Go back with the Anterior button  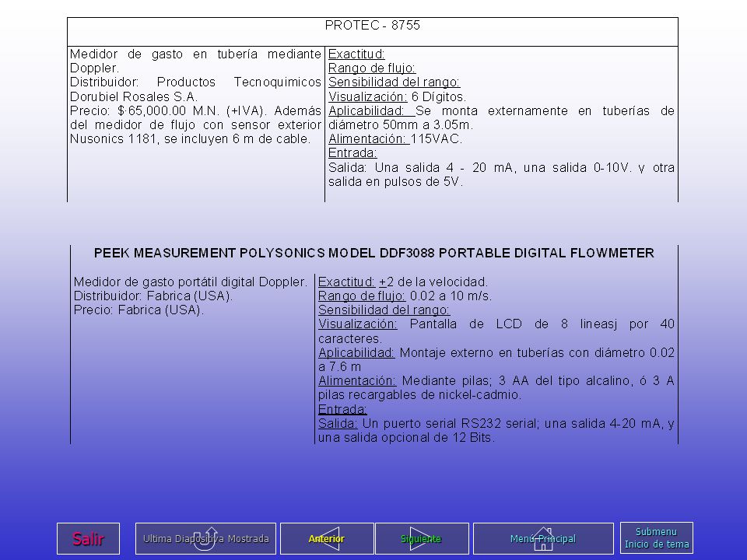pos(327,538)
